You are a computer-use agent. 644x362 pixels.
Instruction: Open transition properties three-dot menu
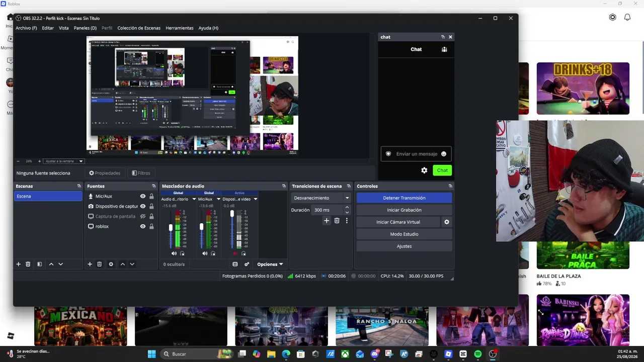[347, 220]
